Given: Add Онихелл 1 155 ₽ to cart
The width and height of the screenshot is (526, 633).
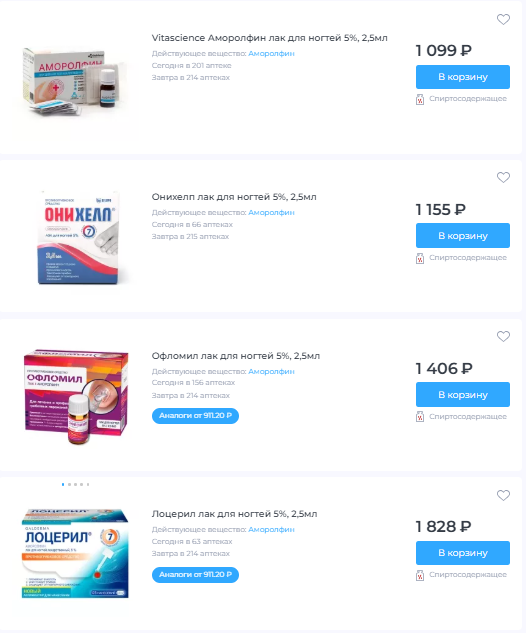Looking at the screenshot, I should point(463,235).
